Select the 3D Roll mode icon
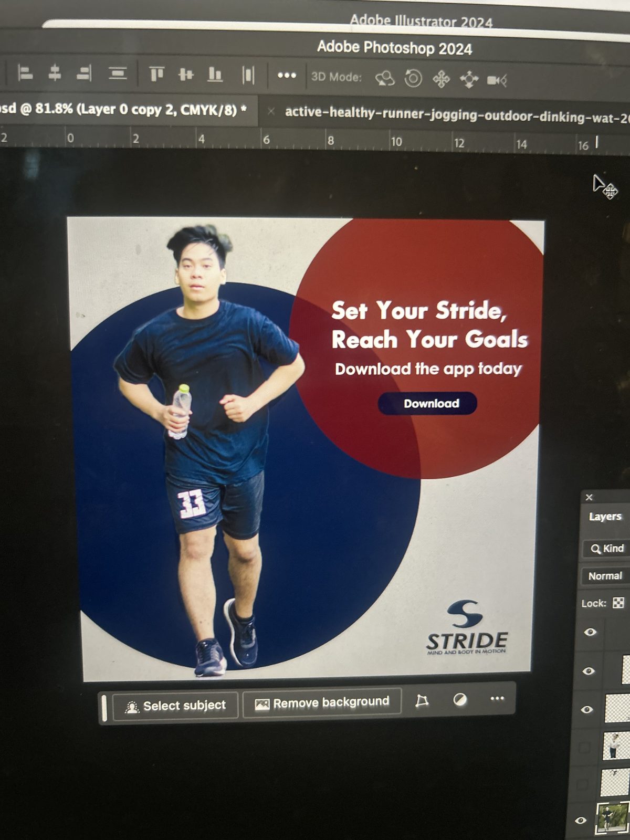The image size is (630, 840). coord(413,79)
